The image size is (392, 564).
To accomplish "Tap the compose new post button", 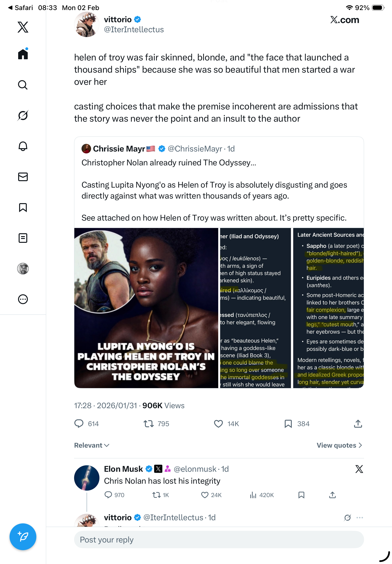I will click(23, 537).
